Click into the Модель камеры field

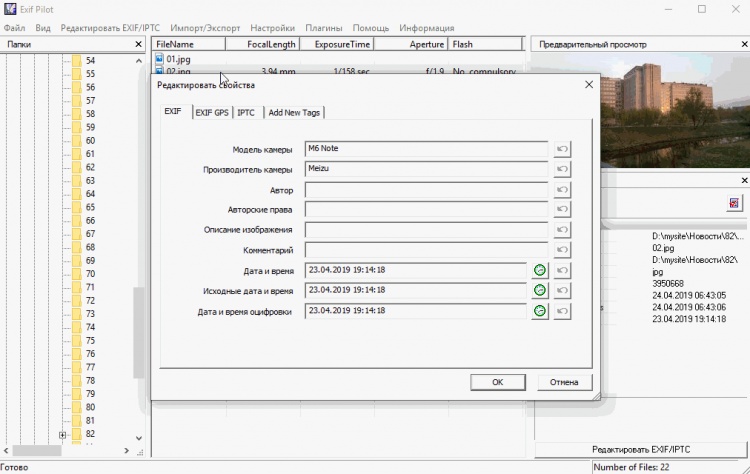pyautogui.click(x=426, y=149)
